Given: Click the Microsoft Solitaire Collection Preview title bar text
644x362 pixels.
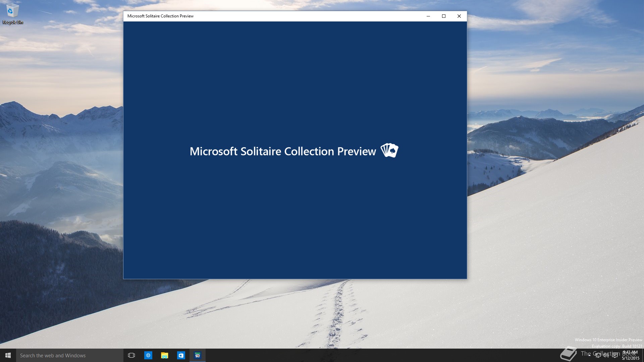Looking at the screenshot, I should pos(160,16).
